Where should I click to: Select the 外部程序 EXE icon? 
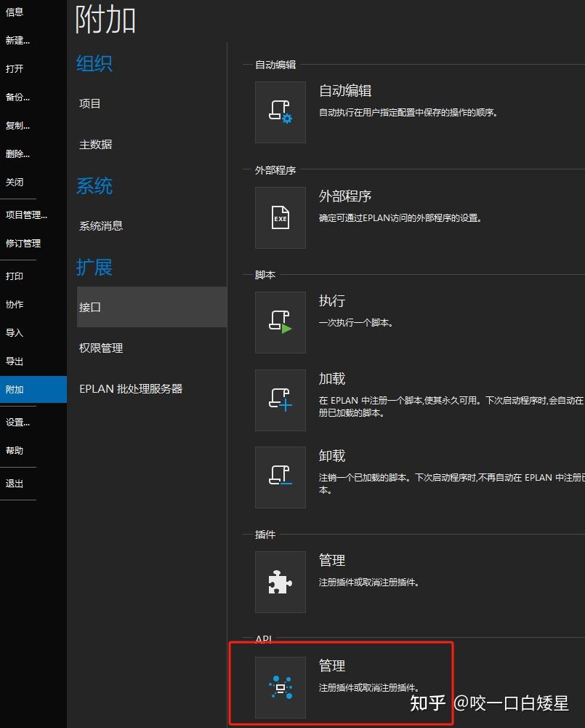point(281,217)
